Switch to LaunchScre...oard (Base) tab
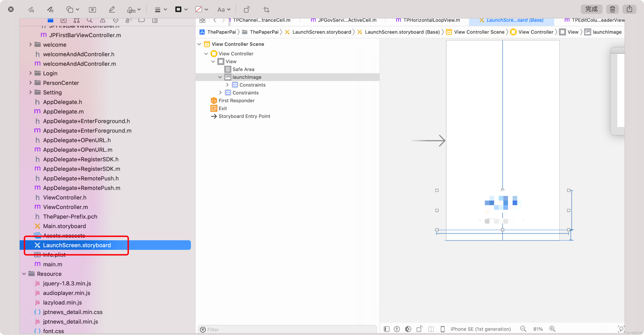 [x=511, y=20]
